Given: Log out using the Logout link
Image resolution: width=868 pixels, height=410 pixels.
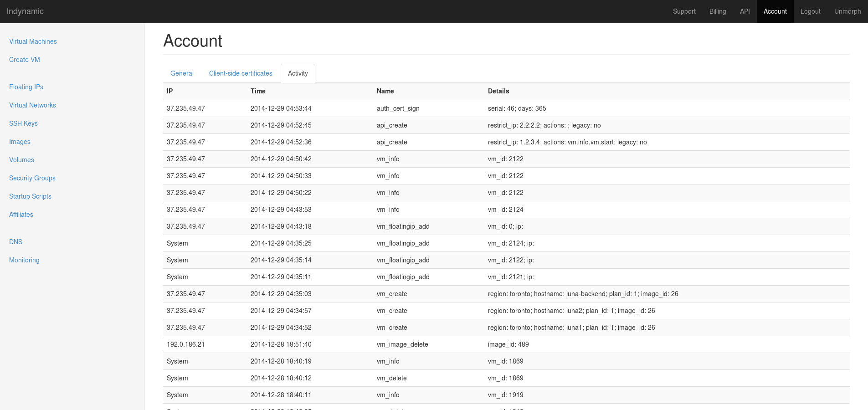Looking at the screenshot, I should tap(810, 11).
